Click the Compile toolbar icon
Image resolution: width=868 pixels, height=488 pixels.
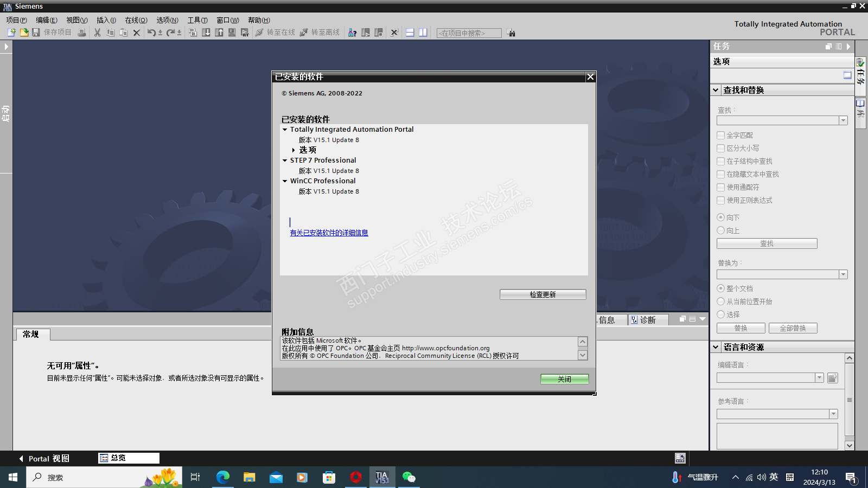pos(193,33)
